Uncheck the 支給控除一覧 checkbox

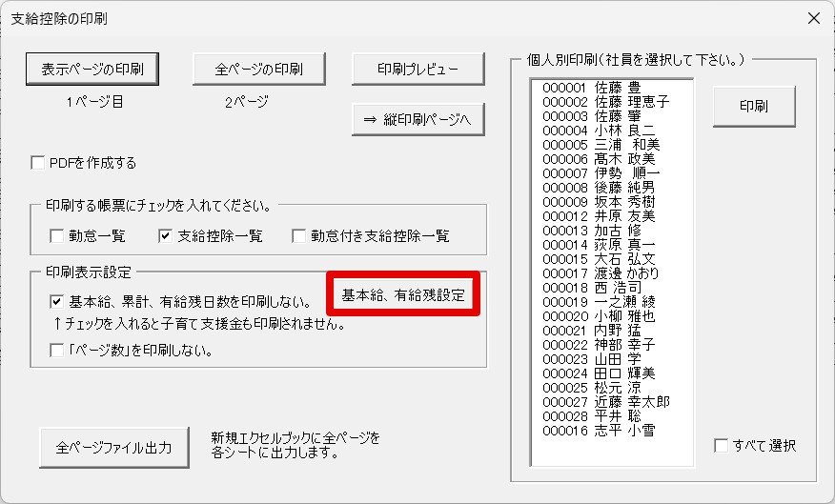pyautogui.click(x=165, y=235)
